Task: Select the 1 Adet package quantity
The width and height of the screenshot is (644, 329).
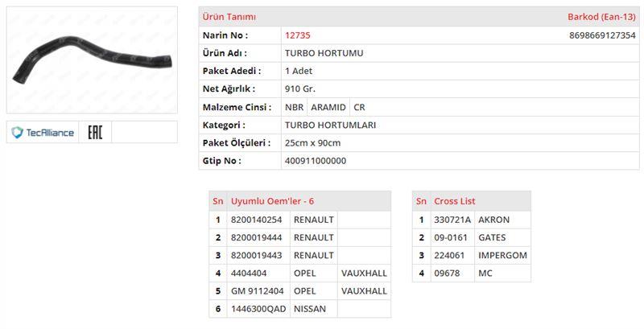Action: pos(299,71)
